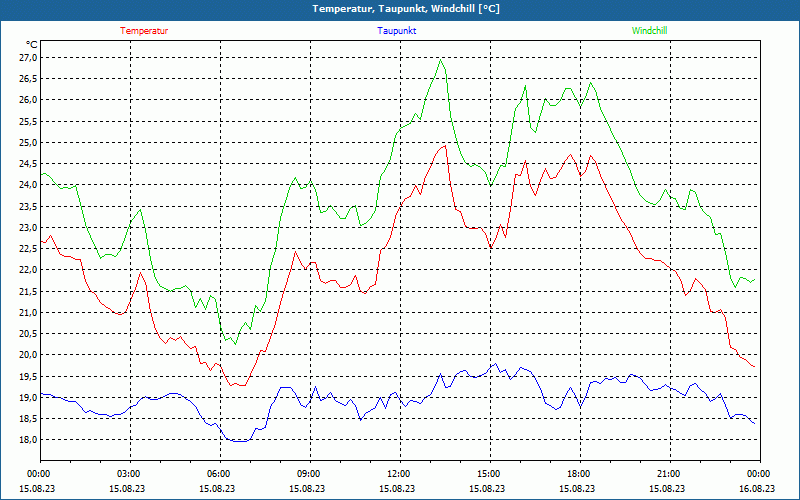Click the 20,0 y-axis tick label

pos(27,355)
